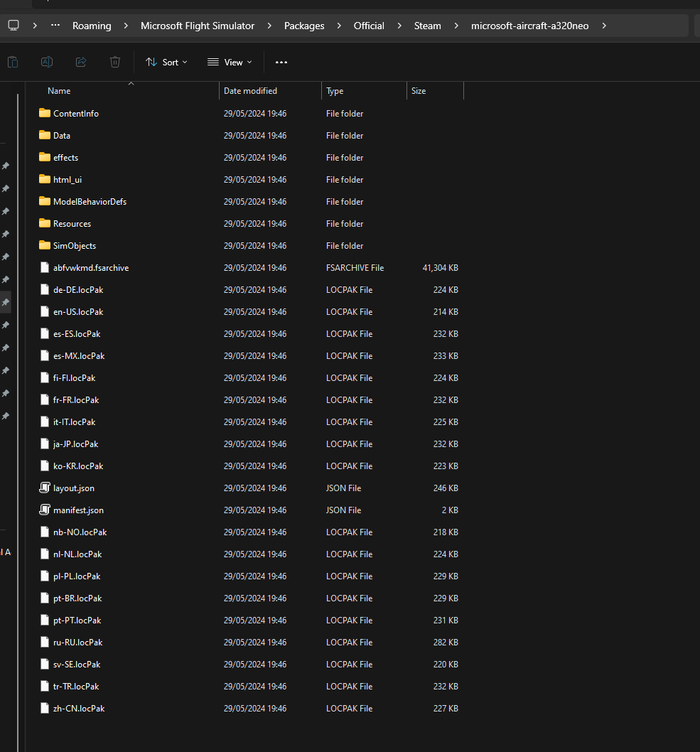
Task: Expand chevron after Steam breadcrumb
Action: pyautogui.click(x=456, y=26)
